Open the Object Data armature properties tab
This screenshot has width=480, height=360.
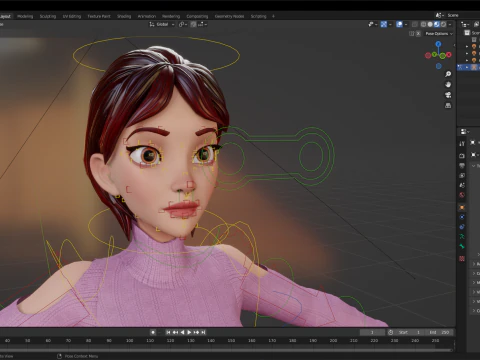click(x=462, y=236)
